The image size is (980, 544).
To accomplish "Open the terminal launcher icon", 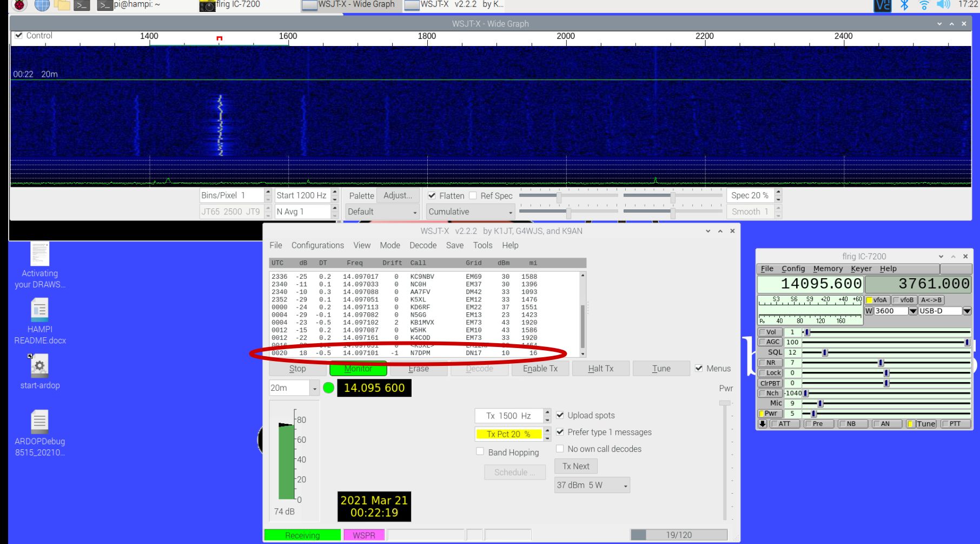I will [82, 5].
